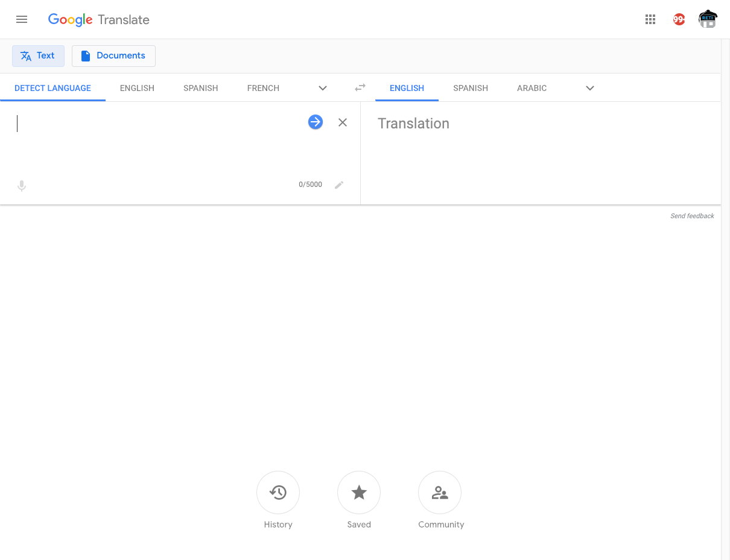Screen dimensions: 730x560
Task: Enable Detect Language for source text
Action: tap(52, 88)
